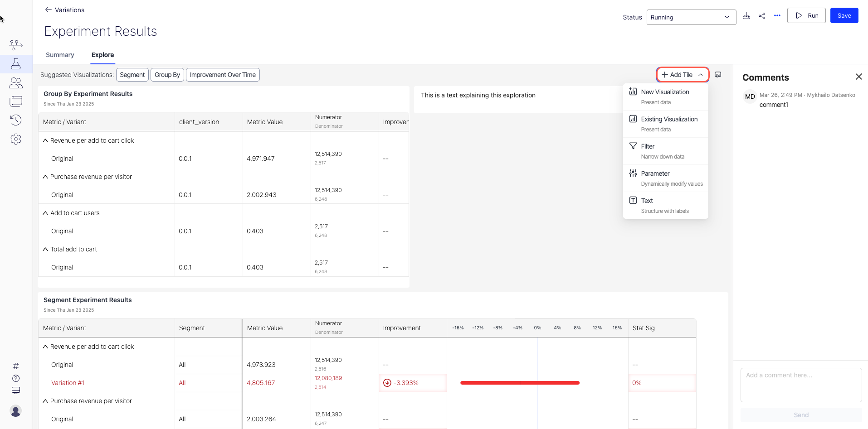
Task: Click the share icon in header
Action: (762, 16)
